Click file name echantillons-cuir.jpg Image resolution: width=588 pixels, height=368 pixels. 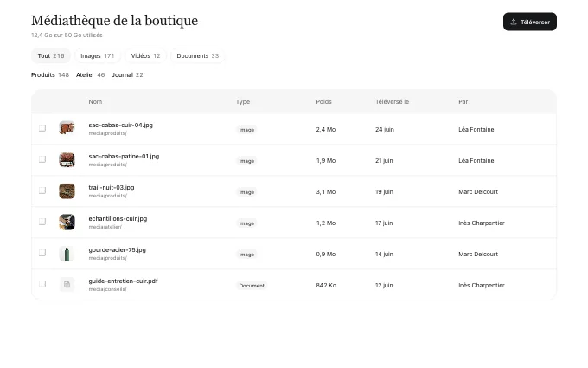pyautogui.click(x=118, y=218)
